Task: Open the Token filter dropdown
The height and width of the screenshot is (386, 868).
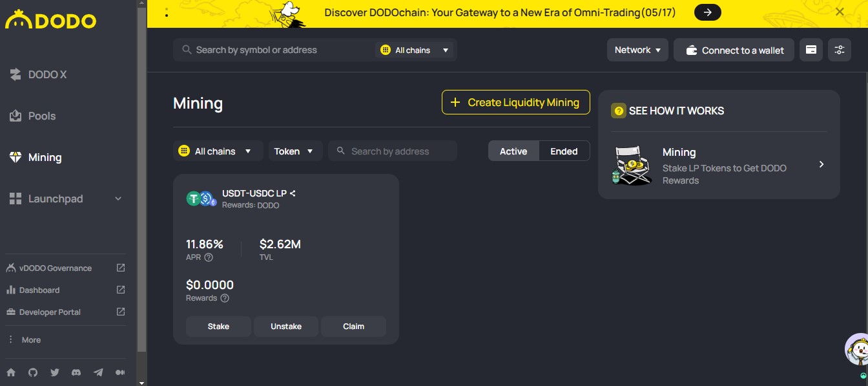Action: [x=295, y=151]
